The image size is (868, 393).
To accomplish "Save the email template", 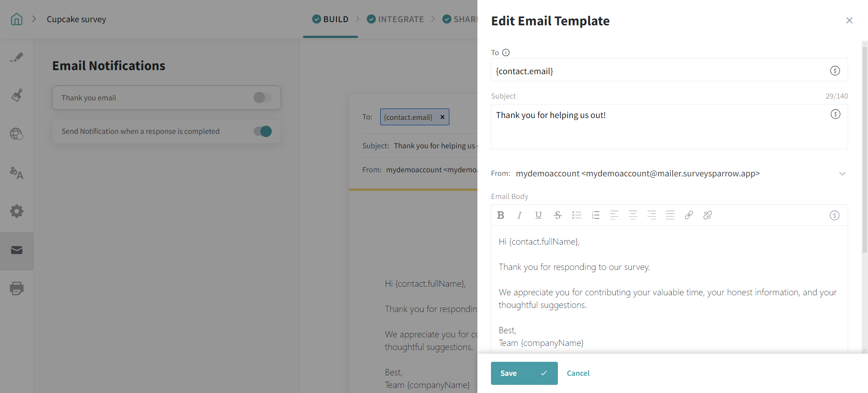I will (x=524, y=373).
